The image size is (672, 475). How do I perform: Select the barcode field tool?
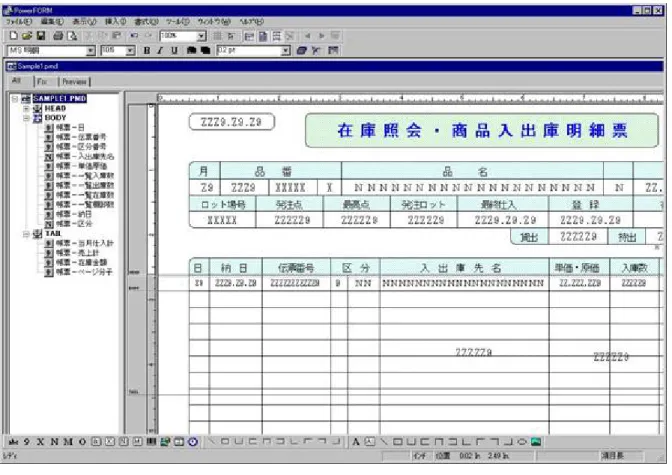[151, 442]
